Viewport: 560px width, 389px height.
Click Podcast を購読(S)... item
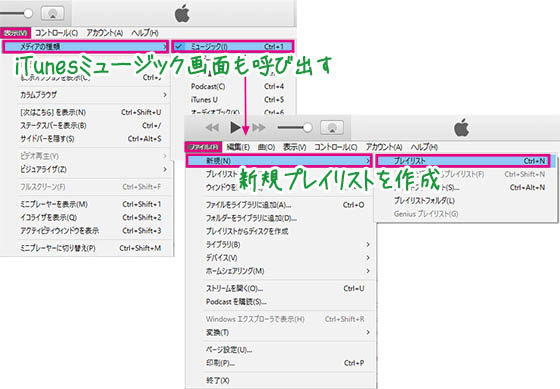pyautogui.click(x=236, y=302)
